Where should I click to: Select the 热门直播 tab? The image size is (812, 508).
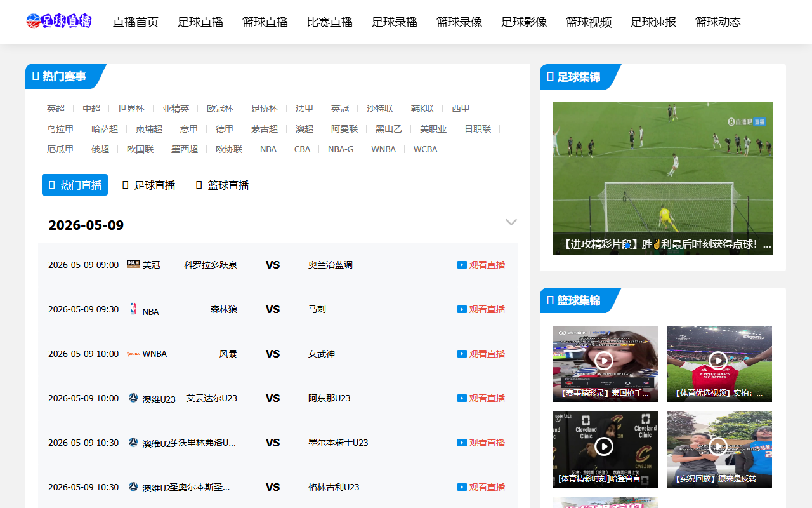[x=75, y=185]
